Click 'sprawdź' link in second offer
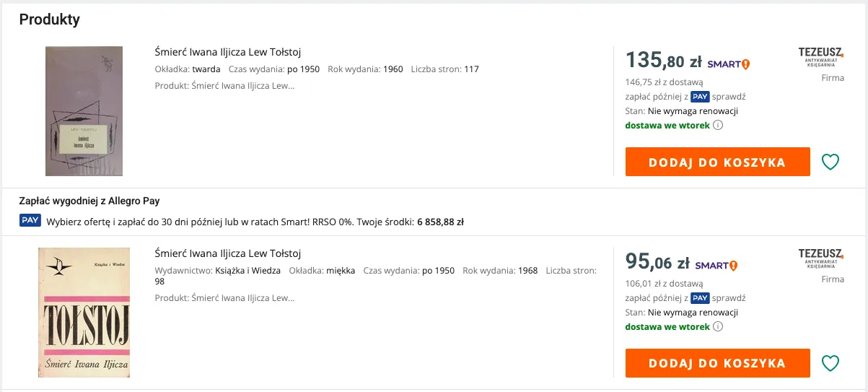The image size is (868, 392). [x=729, y=298]
